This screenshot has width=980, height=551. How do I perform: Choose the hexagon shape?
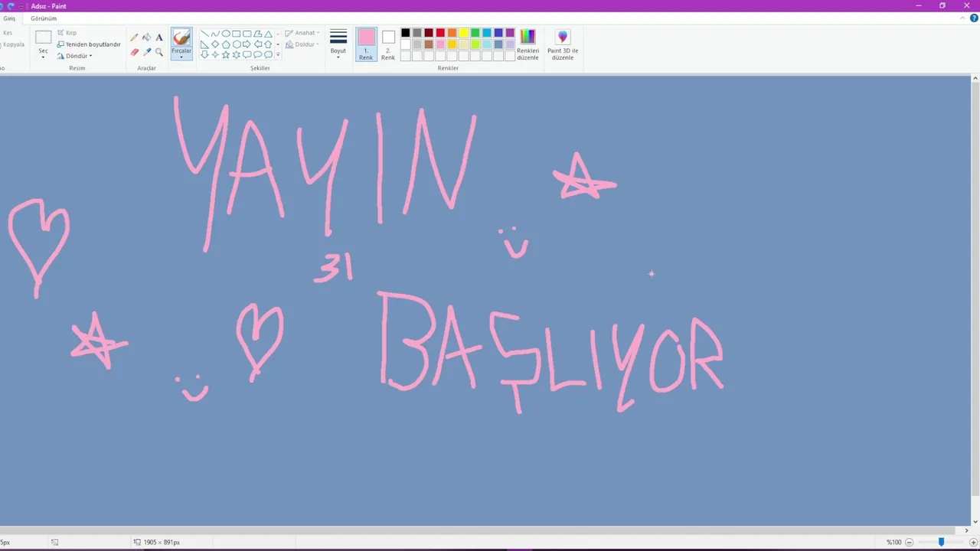(x=237, y=44)
